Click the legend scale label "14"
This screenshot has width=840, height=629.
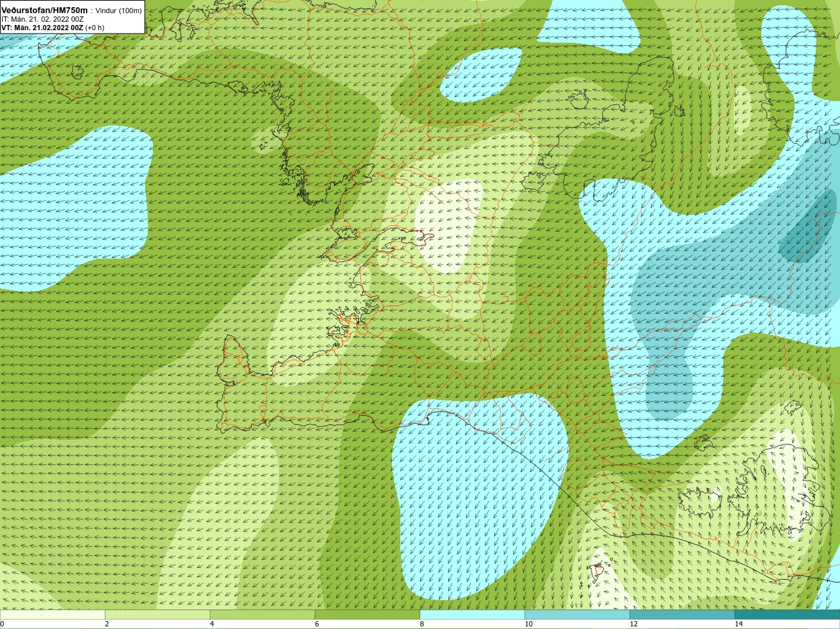point(738,624)
